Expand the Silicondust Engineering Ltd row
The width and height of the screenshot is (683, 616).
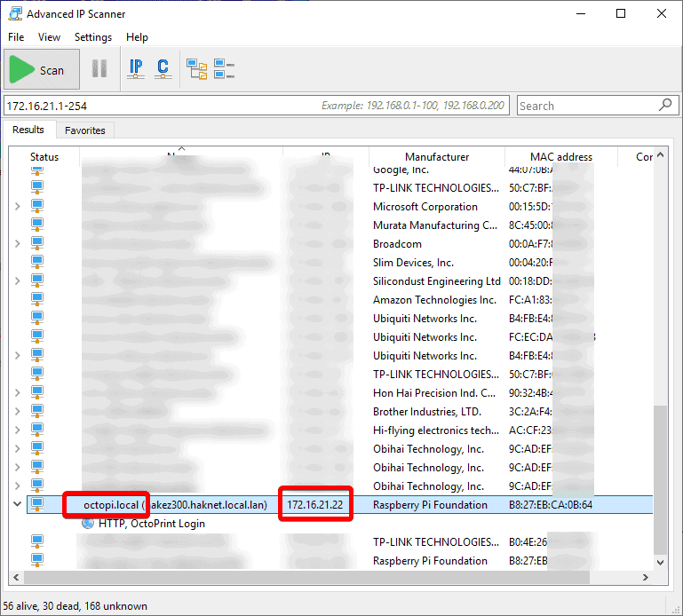pyautogui.click(x=18, y=280)
